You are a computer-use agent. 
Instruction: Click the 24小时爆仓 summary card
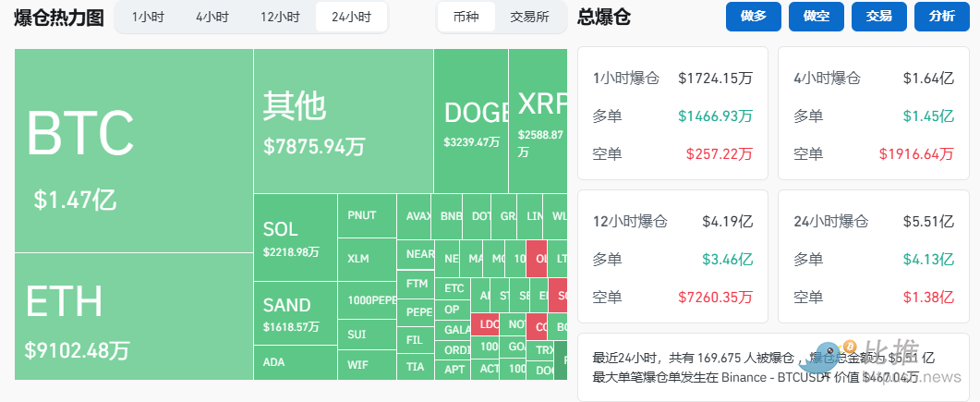[873, 257]
